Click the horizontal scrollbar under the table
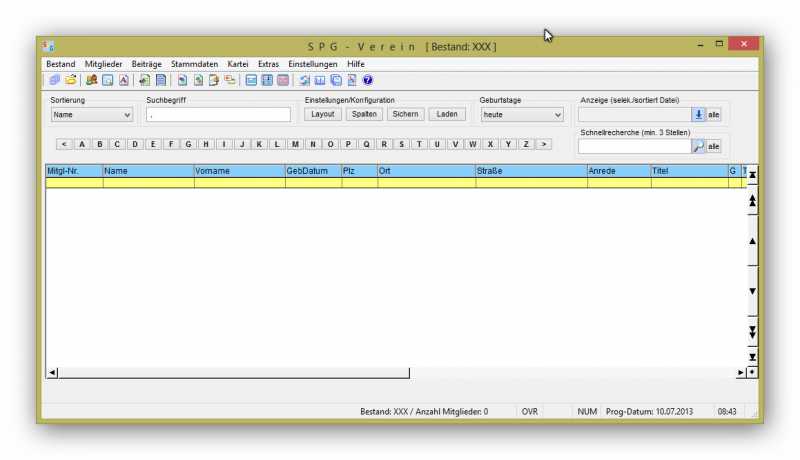 (x=230, y=373)
